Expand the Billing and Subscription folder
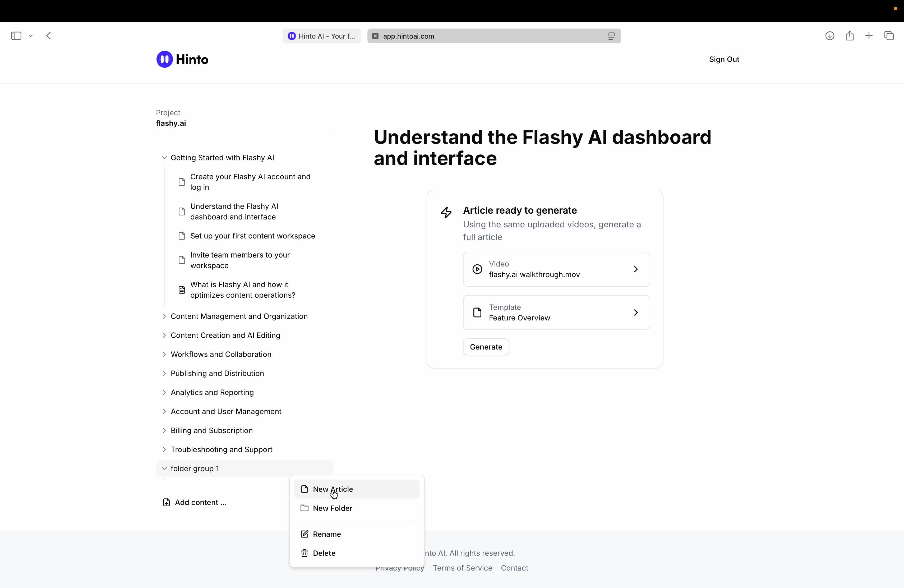This screenshot has width=904, height=588. [164, 430]
